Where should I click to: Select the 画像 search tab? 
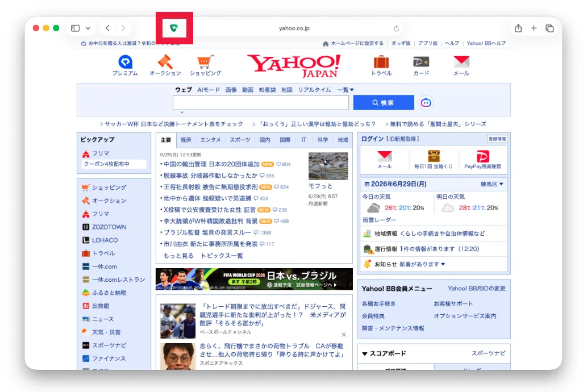point(231,90)
